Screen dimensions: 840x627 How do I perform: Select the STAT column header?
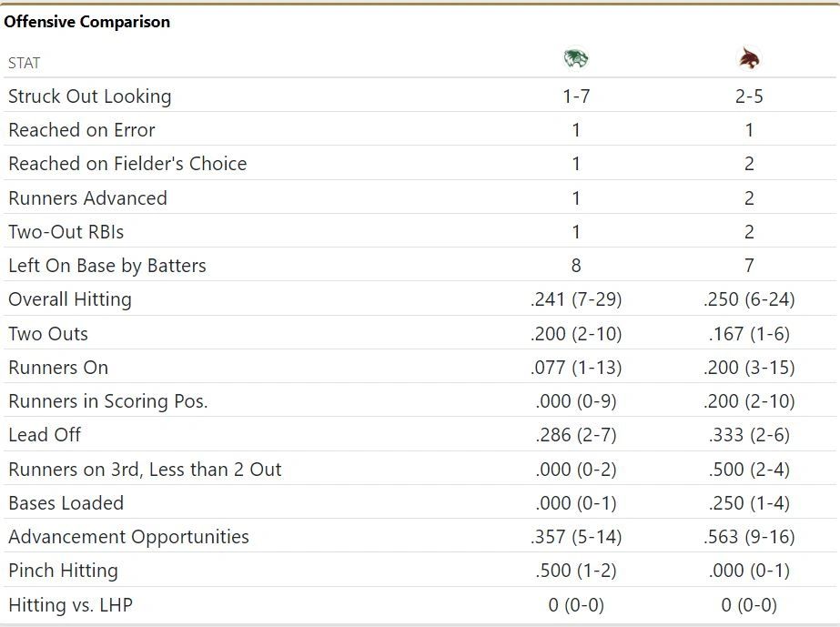click(x=25, y=63)
